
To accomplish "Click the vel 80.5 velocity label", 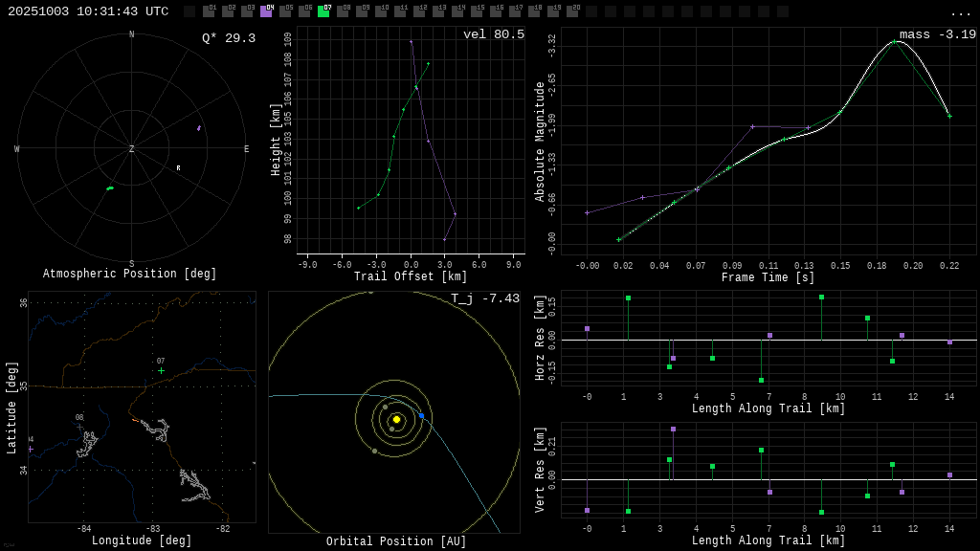I will [493, 34].
